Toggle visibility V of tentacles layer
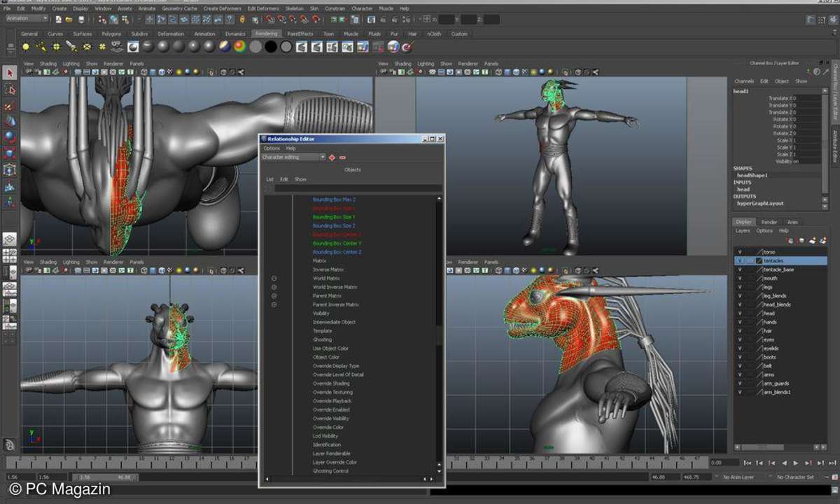 tap(739, 260)
